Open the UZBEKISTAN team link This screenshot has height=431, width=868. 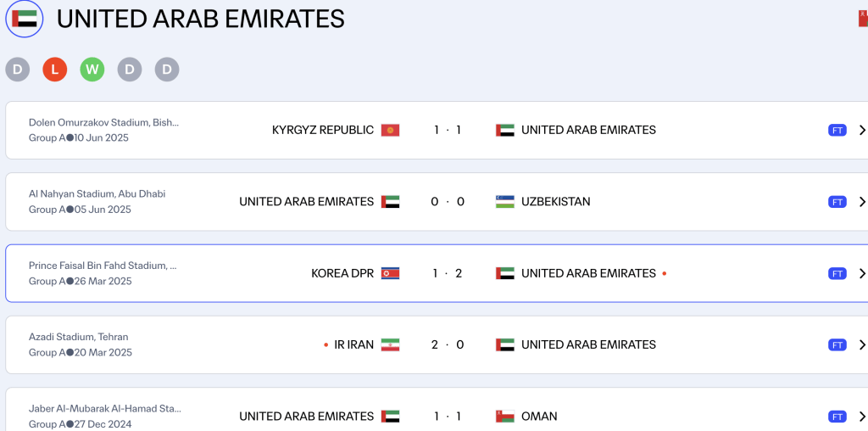click(555, 202)
